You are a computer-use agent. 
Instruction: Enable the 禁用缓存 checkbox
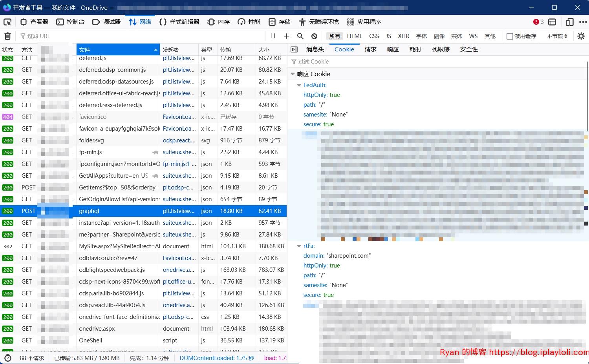click(x=510, y=36)
